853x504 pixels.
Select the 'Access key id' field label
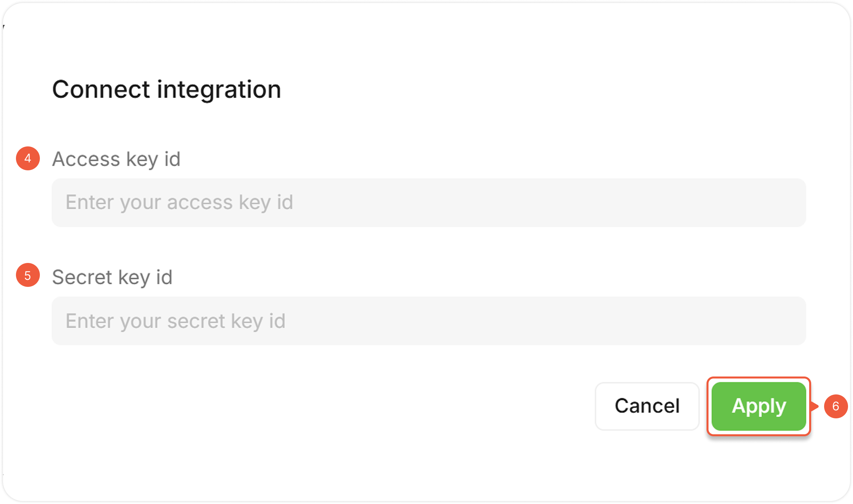[x=116, y=159]
